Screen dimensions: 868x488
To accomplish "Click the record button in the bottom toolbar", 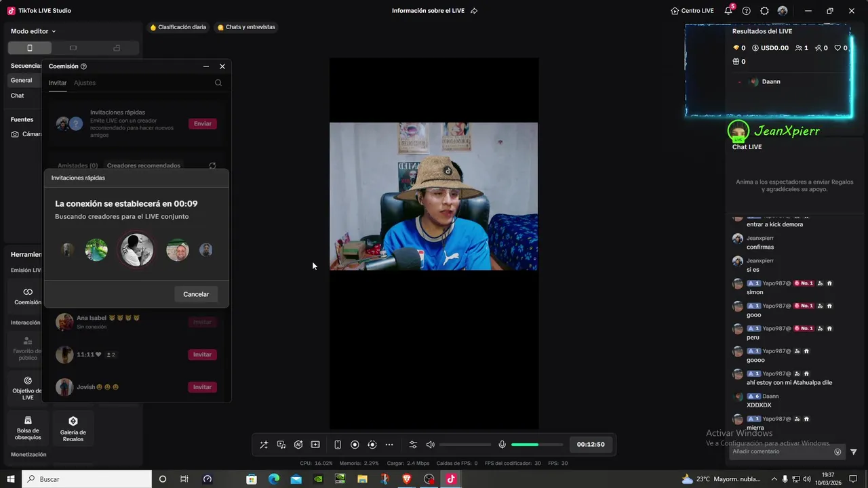I will 355,445.
